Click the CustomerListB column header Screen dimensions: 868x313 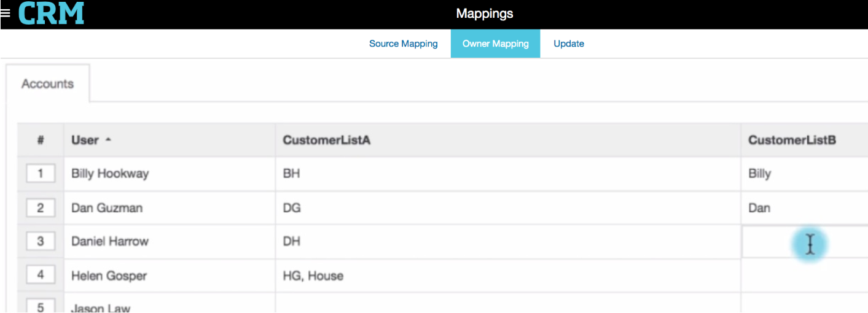point(791,141)
